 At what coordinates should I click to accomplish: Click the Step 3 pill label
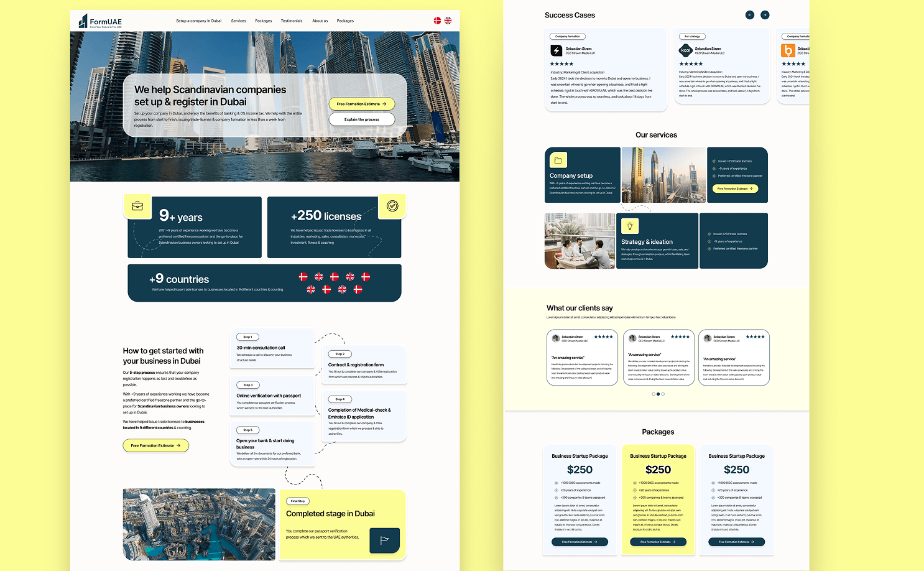coord(247,385)
